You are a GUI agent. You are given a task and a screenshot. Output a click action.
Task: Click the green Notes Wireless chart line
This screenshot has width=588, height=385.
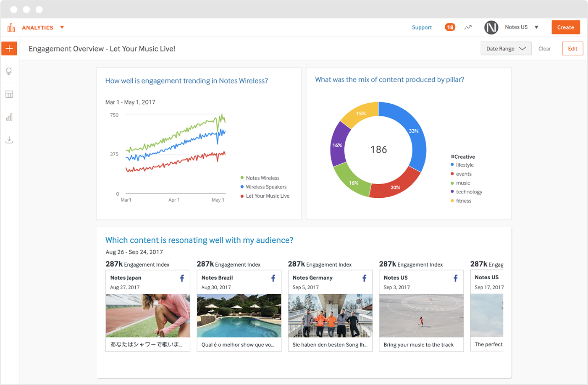coord(176,134)
